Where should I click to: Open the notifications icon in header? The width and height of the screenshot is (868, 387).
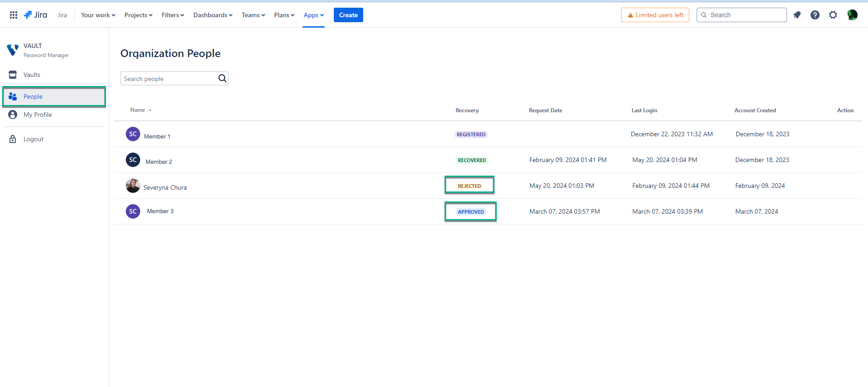pyautogui.click(x=797, y=15)
